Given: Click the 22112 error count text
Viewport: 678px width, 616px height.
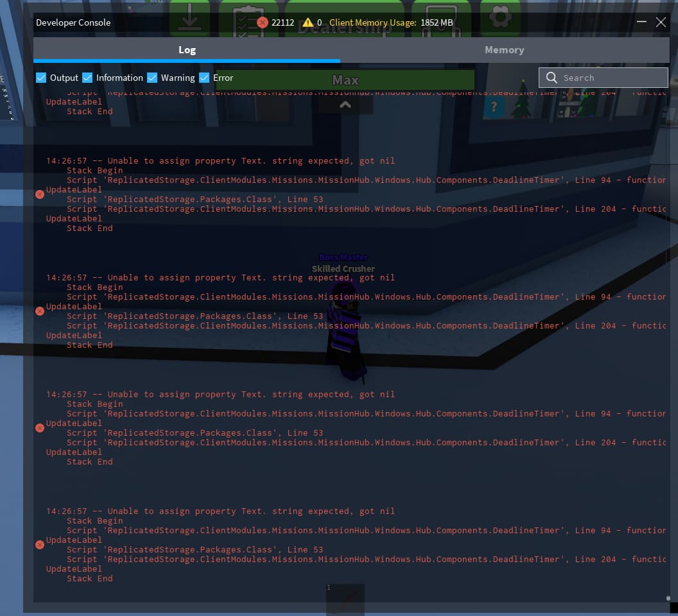Looking at the screenshot, I should [282, 22].
